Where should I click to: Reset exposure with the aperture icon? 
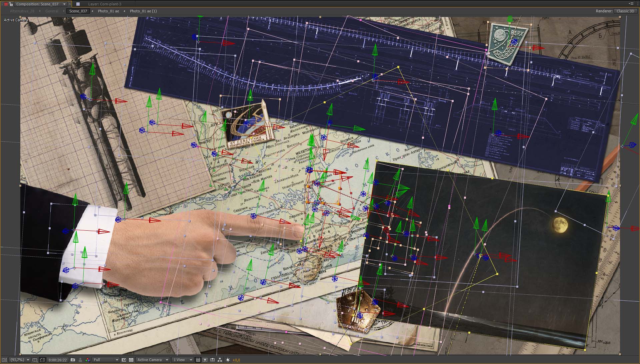(228, 360)
